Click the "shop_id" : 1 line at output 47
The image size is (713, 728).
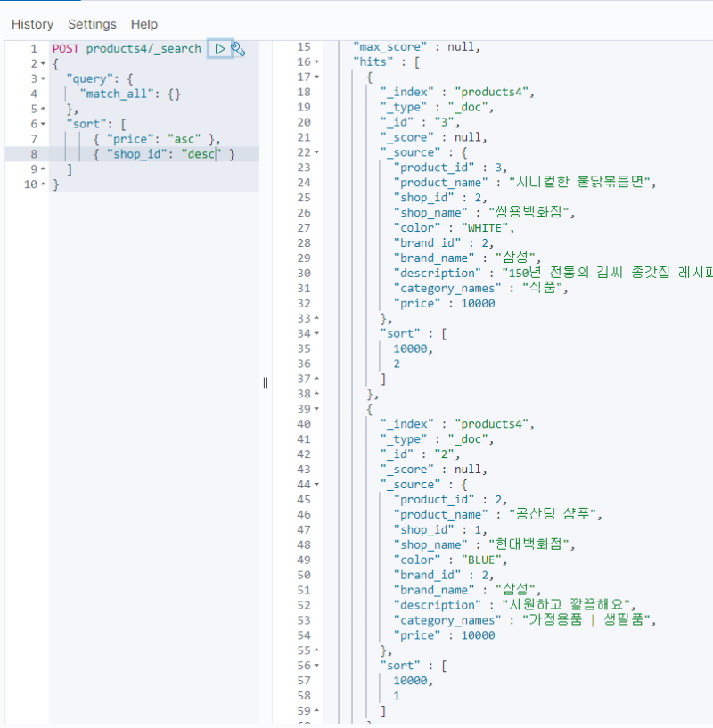pyautogui.click(x=440, y=530)
